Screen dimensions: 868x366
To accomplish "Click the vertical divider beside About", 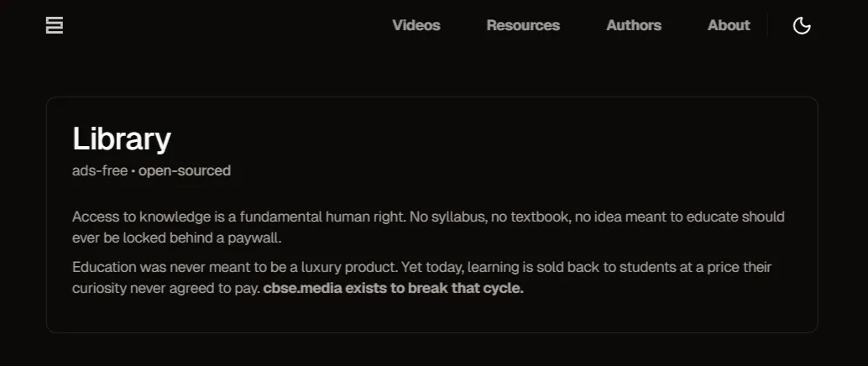I will click(767, 26).
